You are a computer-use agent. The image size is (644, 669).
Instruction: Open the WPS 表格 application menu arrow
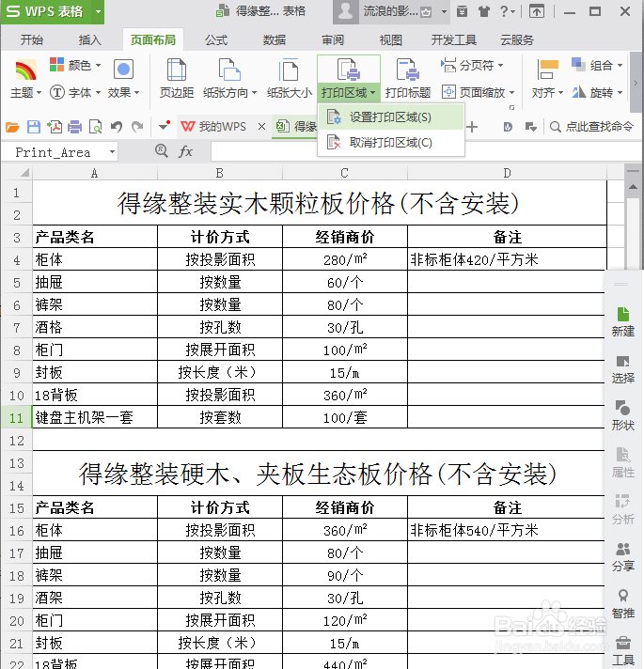[x=98, y=11]
